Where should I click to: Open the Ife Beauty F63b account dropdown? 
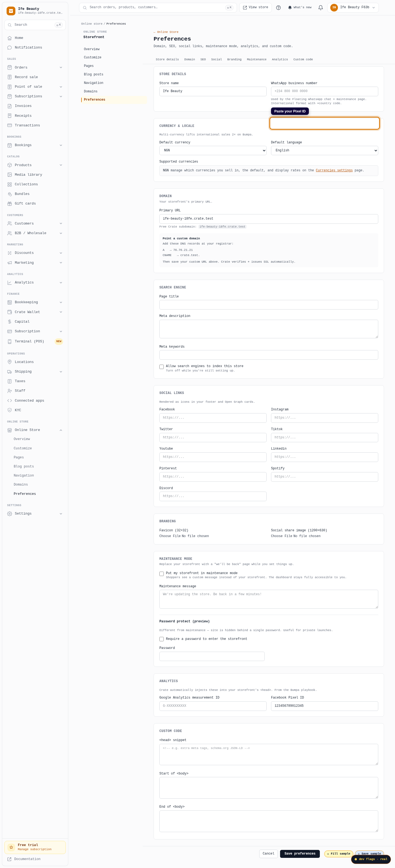353,7
